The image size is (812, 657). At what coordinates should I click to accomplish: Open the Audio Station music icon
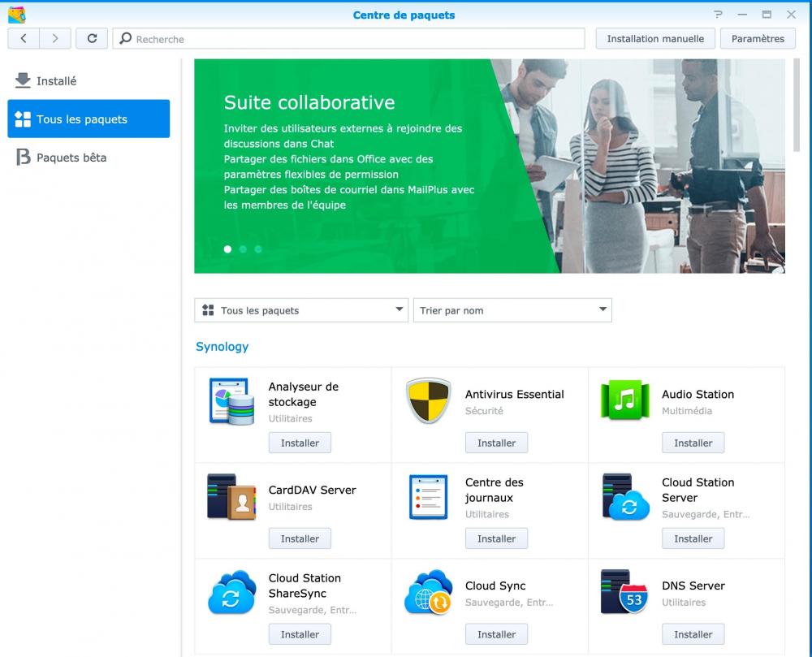pyautogui.click(x=624, y=400)
